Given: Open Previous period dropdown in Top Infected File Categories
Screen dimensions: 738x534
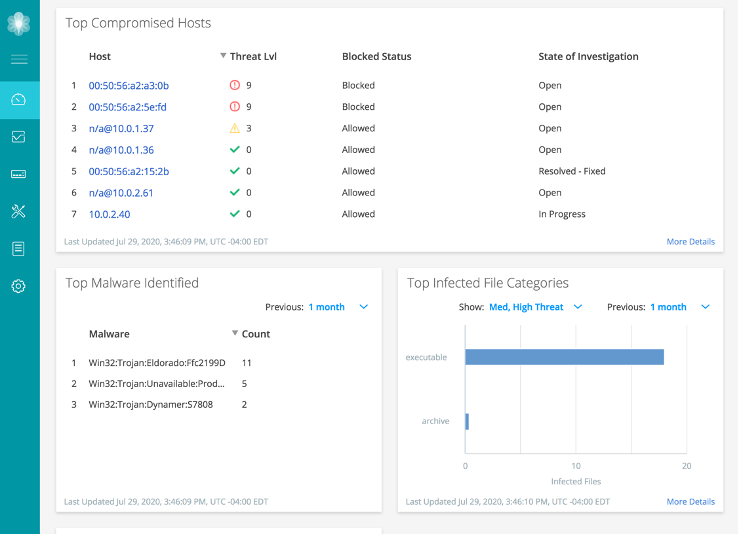Looking at the screenshot, I should point(679,307).
